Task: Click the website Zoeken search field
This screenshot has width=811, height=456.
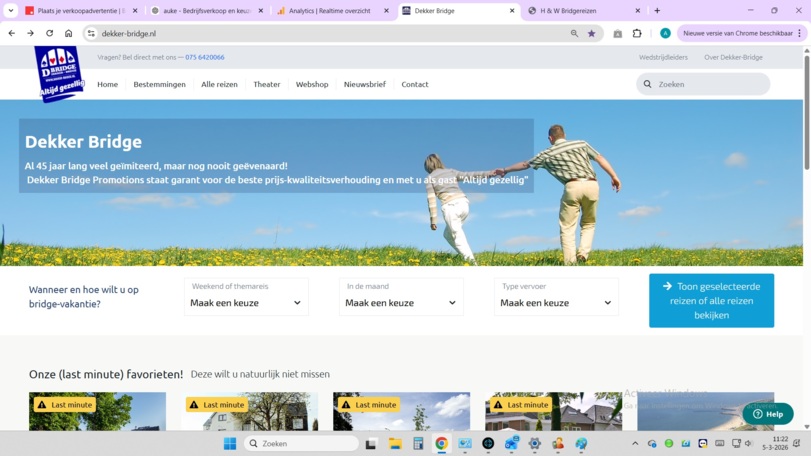Action: pos(710,84)
